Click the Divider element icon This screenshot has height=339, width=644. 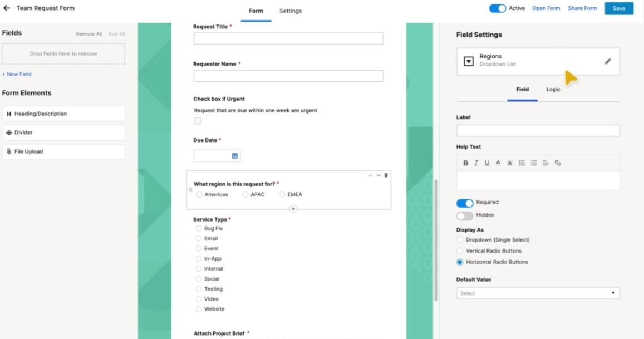[x=8, y=132]
